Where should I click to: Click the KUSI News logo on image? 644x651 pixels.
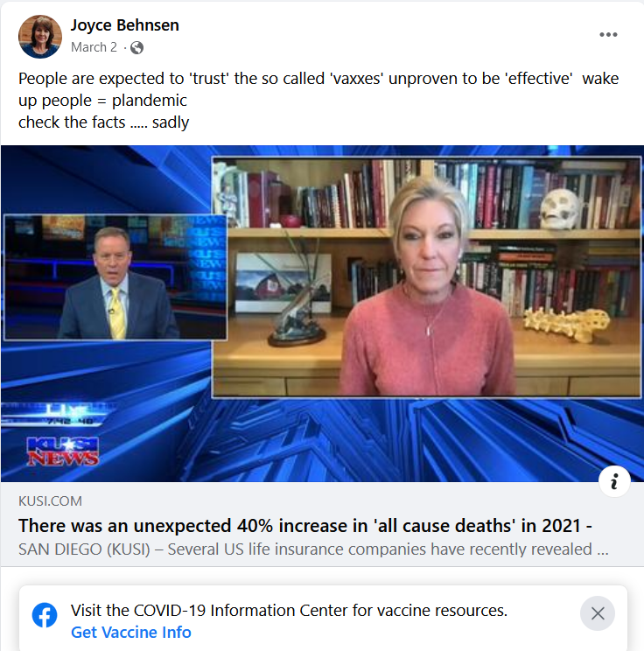pyautogui.click(x=63, y=451)
